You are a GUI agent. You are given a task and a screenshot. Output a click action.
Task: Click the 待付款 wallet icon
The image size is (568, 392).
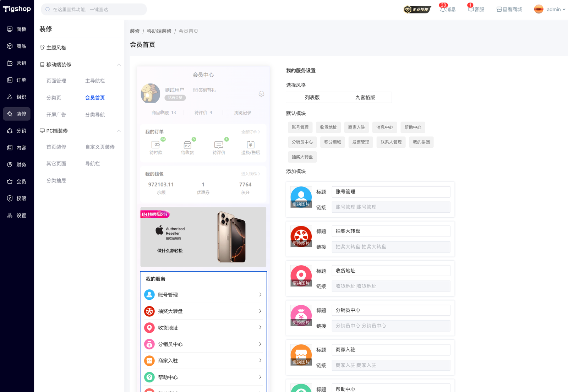click(155, 145)
